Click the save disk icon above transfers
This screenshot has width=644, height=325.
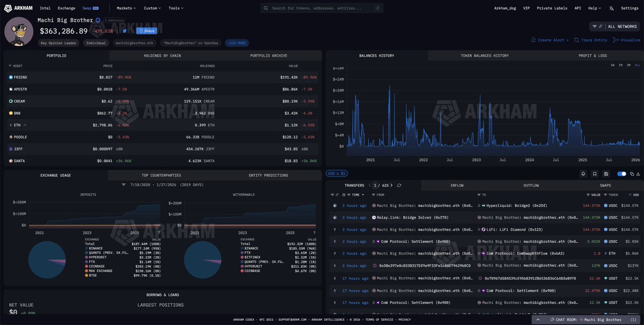tap(605, 174)
